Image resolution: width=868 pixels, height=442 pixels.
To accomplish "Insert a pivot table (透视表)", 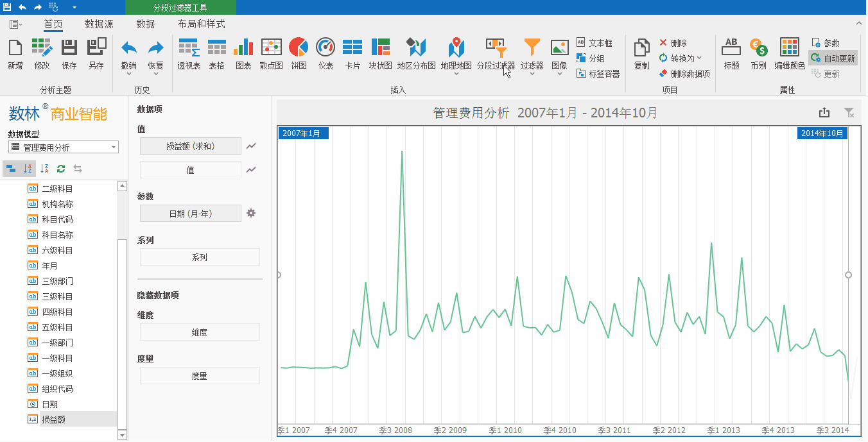I will [189, 54].
